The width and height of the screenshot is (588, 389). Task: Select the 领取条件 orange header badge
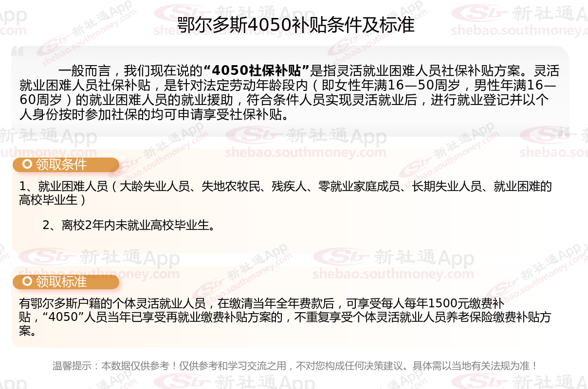66,165
